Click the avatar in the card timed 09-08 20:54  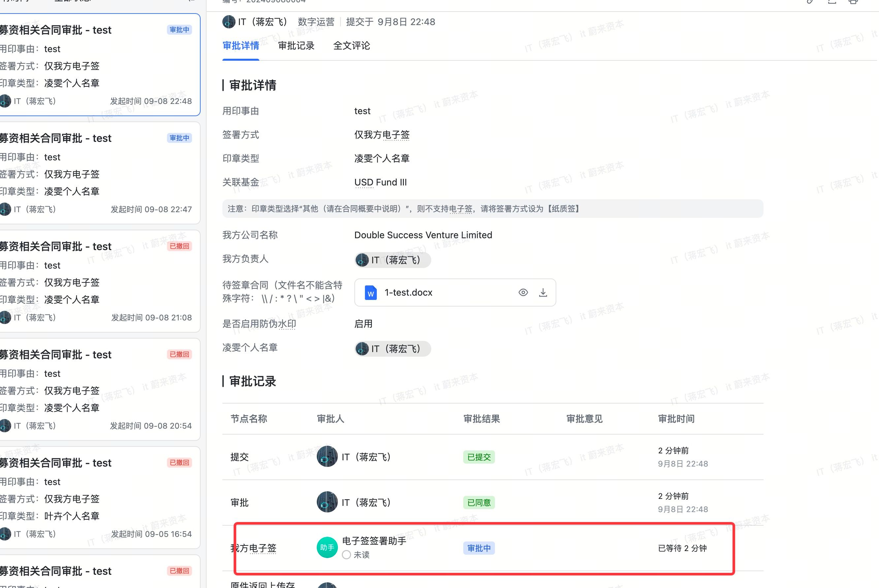tap(5, 426)
